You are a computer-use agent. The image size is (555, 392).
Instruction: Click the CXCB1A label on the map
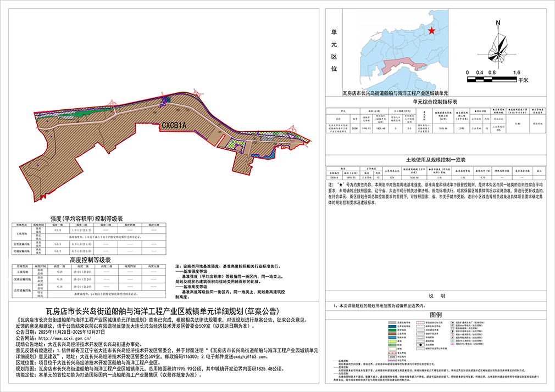[174, 126]
